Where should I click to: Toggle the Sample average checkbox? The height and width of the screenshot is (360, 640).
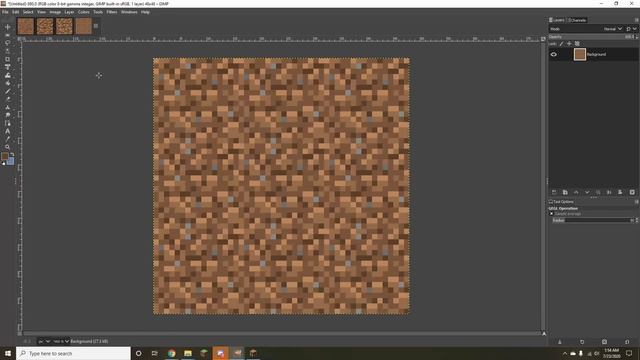tap(551, 213)
